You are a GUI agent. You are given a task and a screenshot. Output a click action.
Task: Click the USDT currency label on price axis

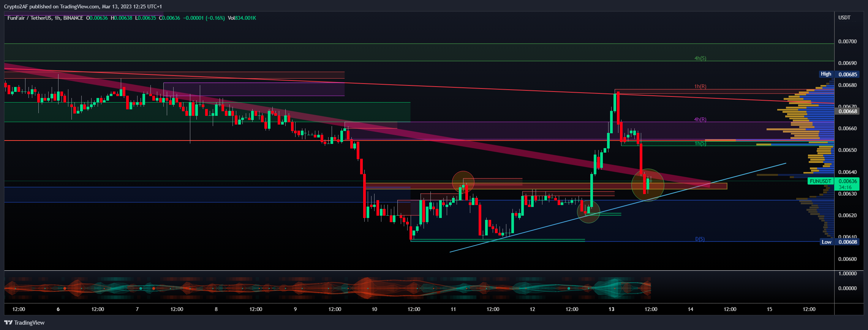(x=844, y=17)
